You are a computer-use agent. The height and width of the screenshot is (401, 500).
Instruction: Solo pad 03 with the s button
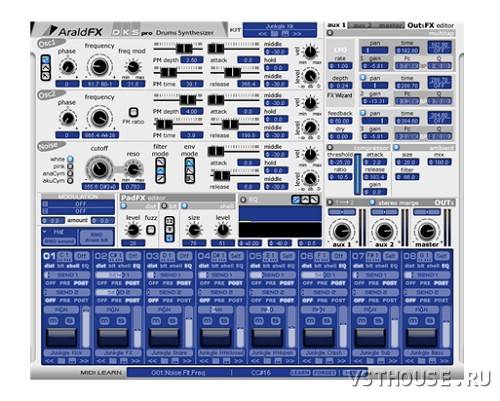(172, 321)
